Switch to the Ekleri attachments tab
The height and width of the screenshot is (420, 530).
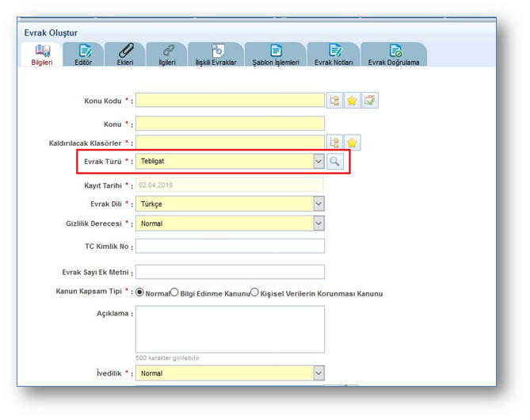coord(125,54)
